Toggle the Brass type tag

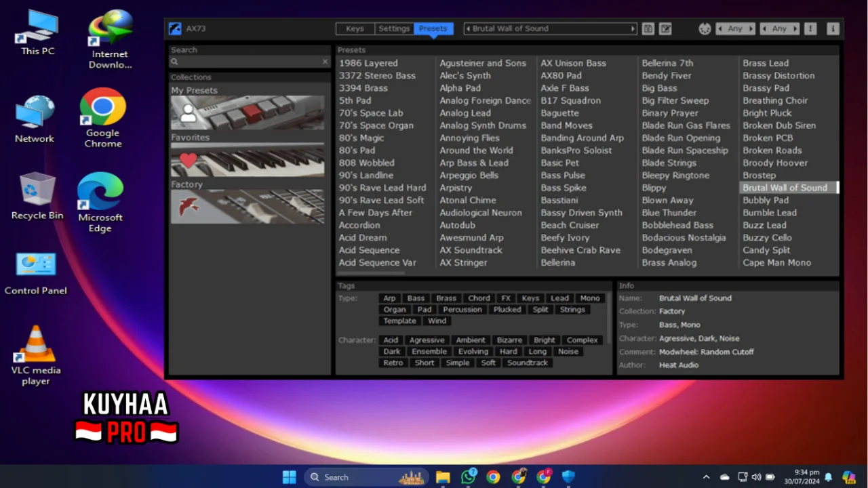point(446,298)
